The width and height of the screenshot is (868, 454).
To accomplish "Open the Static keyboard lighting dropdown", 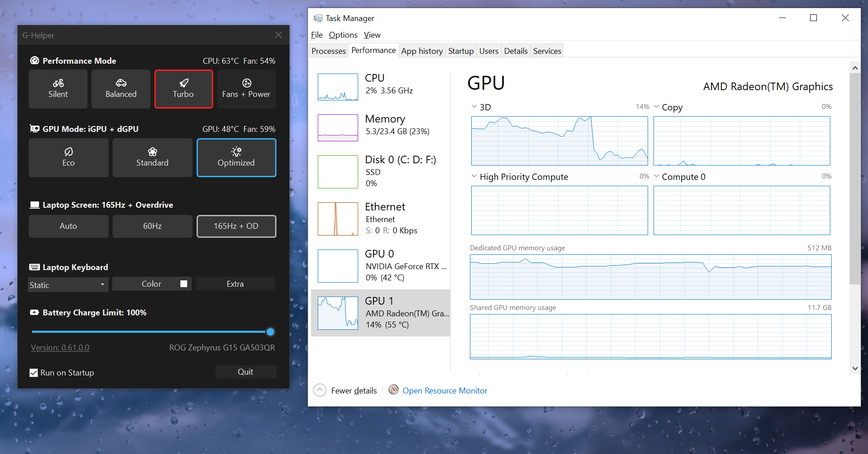I will pyautogui.click(x=67, y=284).
